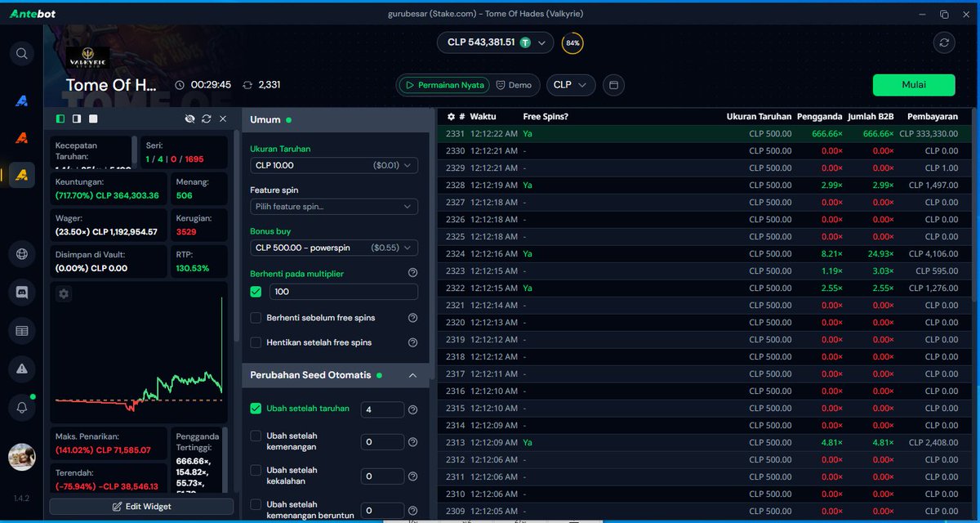Click the green Mulai button
The image size is (980, 523).
click(x=914, y=85)
